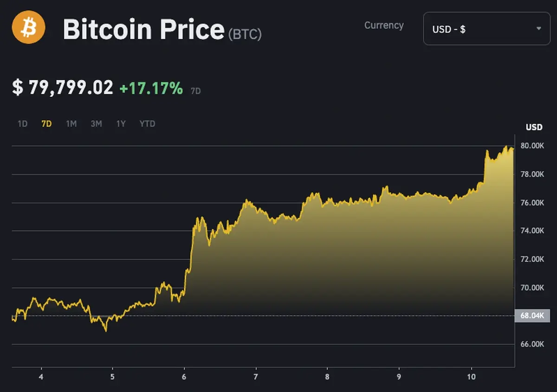Open the USD currency dropdown
557x392 pixels.
486,29
